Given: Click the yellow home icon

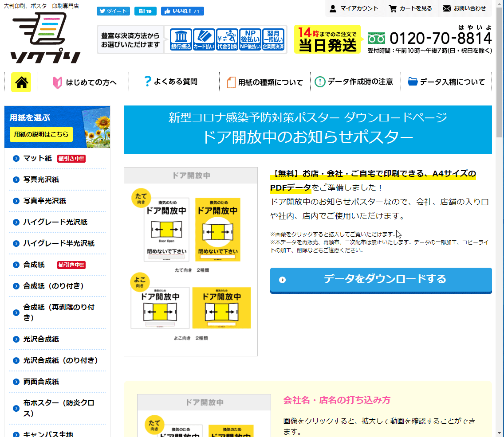Looking at the screenshot, I should point(21,82).
